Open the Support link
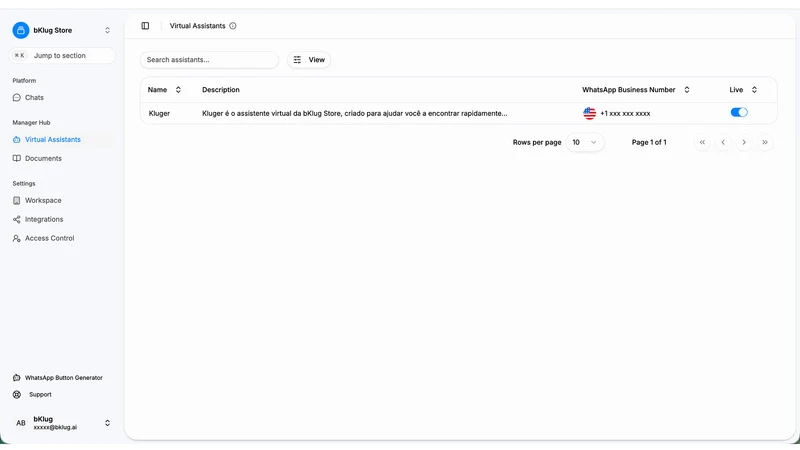Screen dimensions: 800x450 [x=40, y=394]
